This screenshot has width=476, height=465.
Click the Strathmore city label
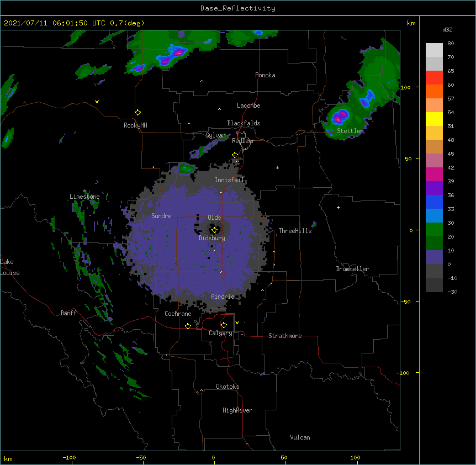coord(285,336)
